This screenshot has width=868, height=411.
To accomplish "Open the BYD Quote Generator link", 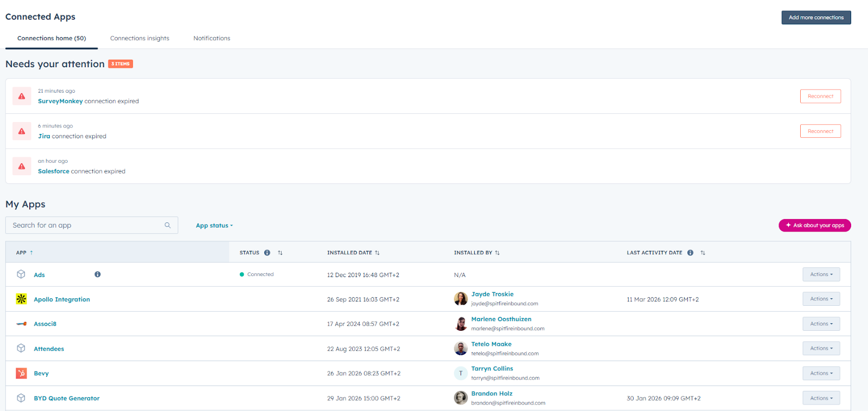I will [67, 398].
